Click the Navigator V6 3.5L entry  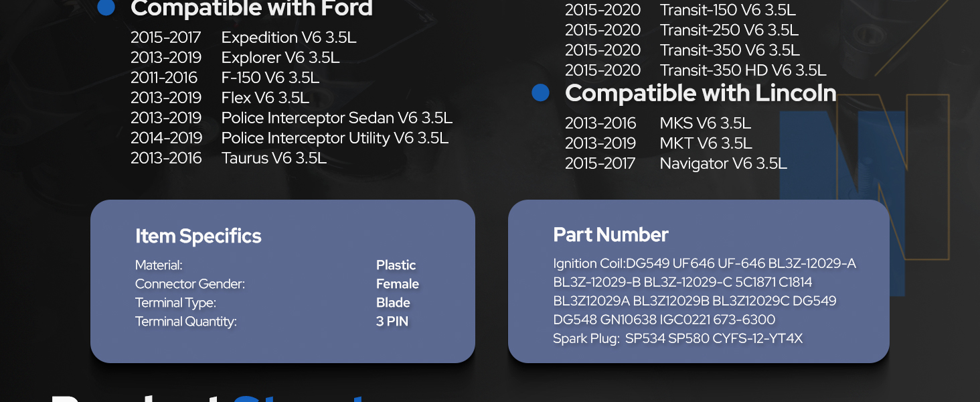(723, 163)
